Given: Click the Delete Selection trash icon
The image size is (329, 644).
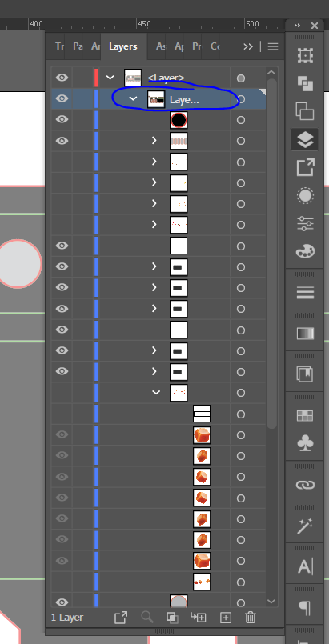Looking at the screenshot, I should pyautogui.click(x=251, y=618).
